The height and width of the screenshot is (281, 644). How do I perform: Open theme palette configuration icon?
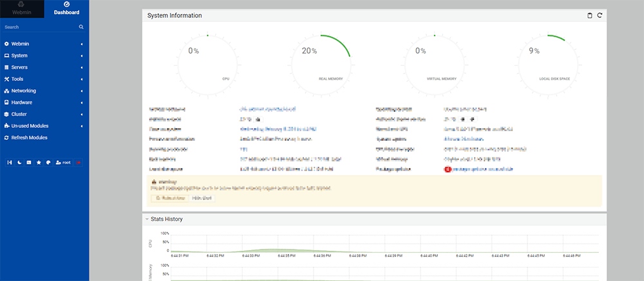coord(48,163)
